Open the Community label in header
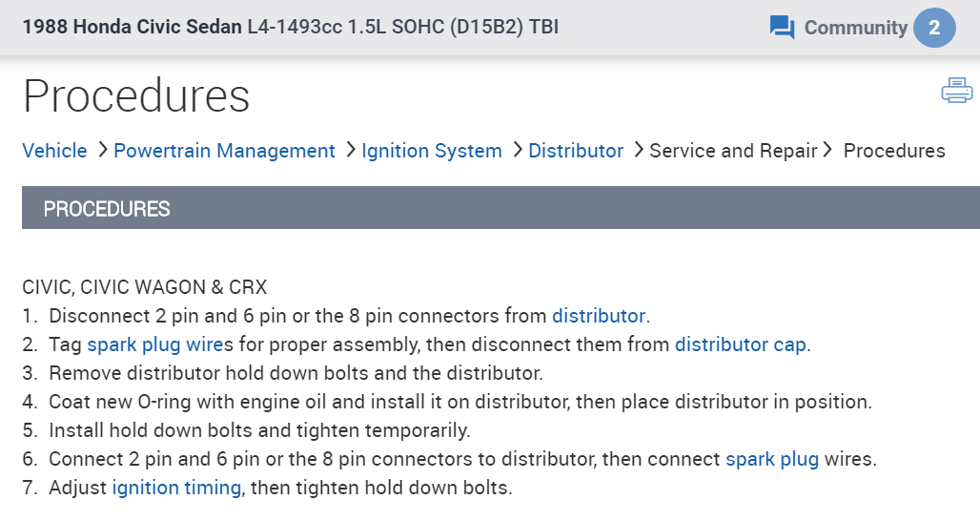 (855, 28)
